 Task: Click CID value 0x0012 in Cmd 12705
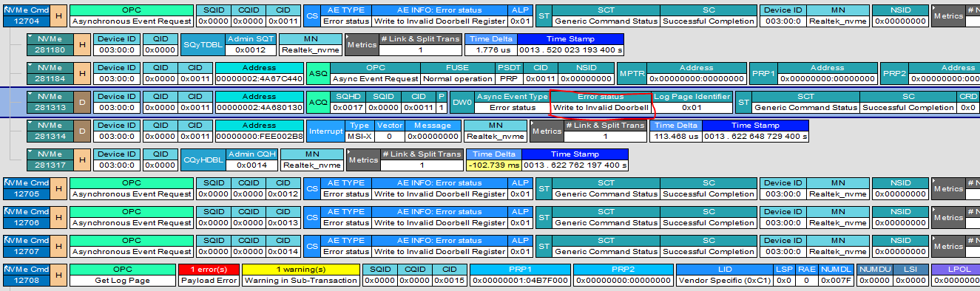coord(284,195)
